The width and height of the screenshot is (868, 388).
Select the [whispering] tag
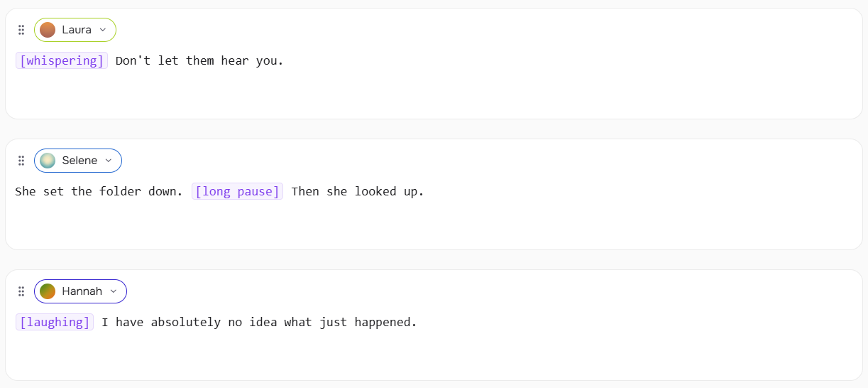coord(62,60)
